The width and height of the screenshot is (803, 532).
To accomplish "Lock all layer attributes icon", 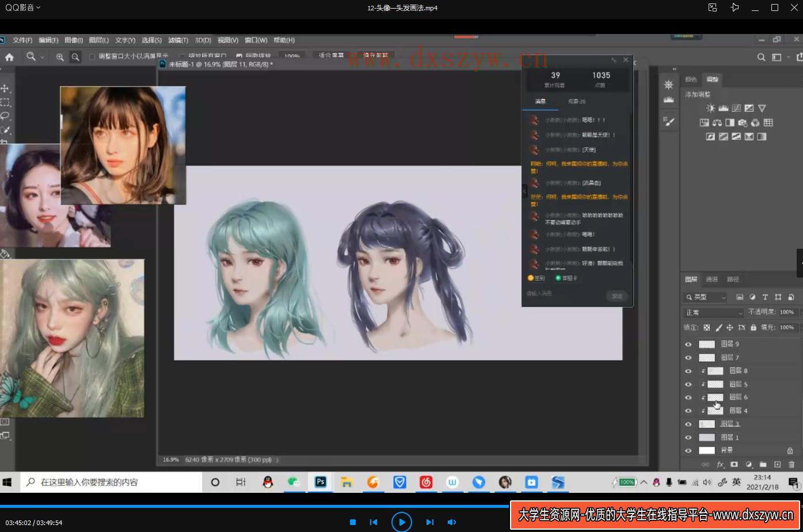I will pyautogui.click(x=754, y=328).
